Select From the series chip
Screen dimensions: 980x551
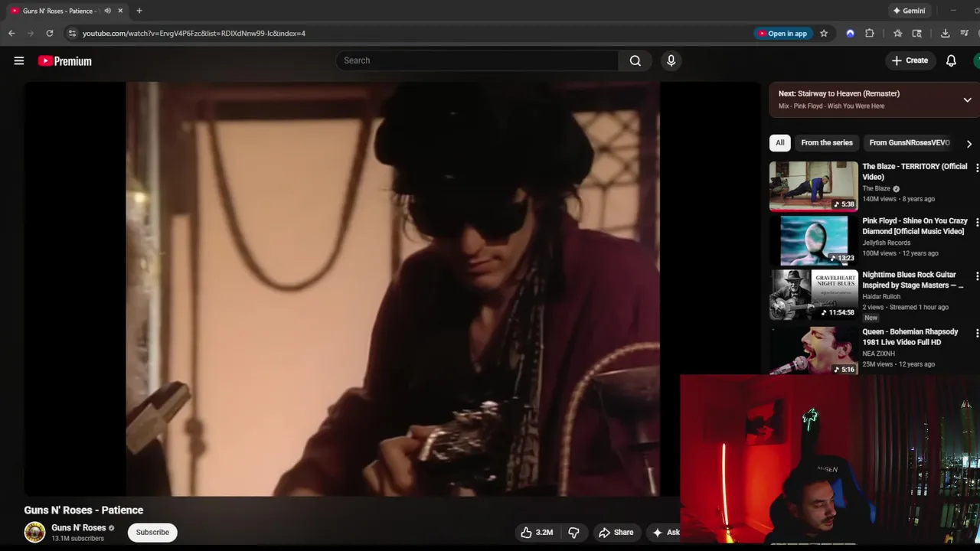click(x=827, y=143)
